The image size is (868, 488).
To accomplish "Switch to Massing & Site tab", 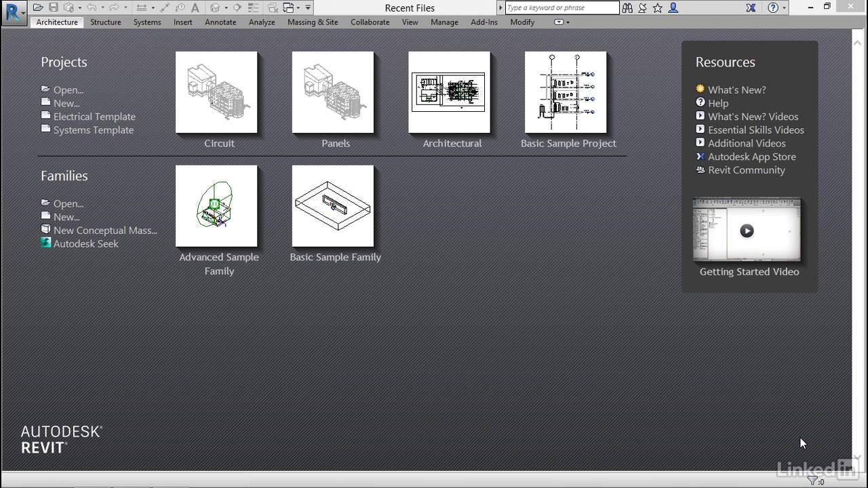I will point(313,22).
